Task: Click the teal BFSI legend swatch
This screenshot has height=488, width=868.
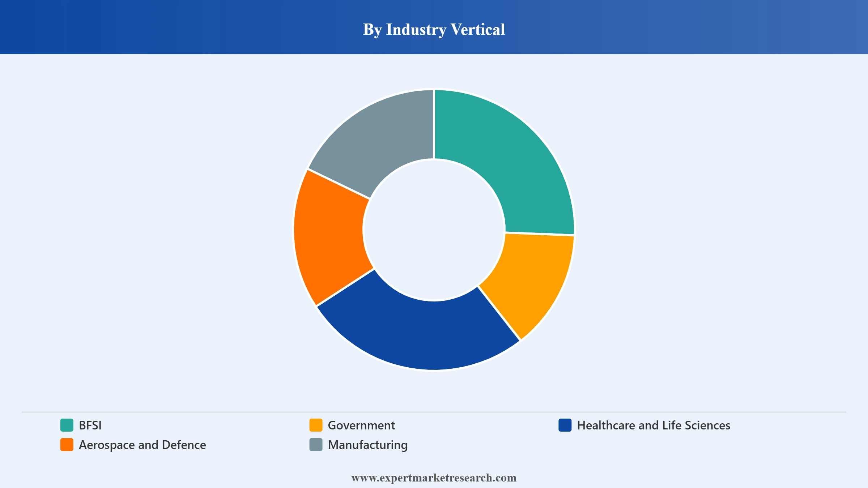Action: tap(67, 425)
